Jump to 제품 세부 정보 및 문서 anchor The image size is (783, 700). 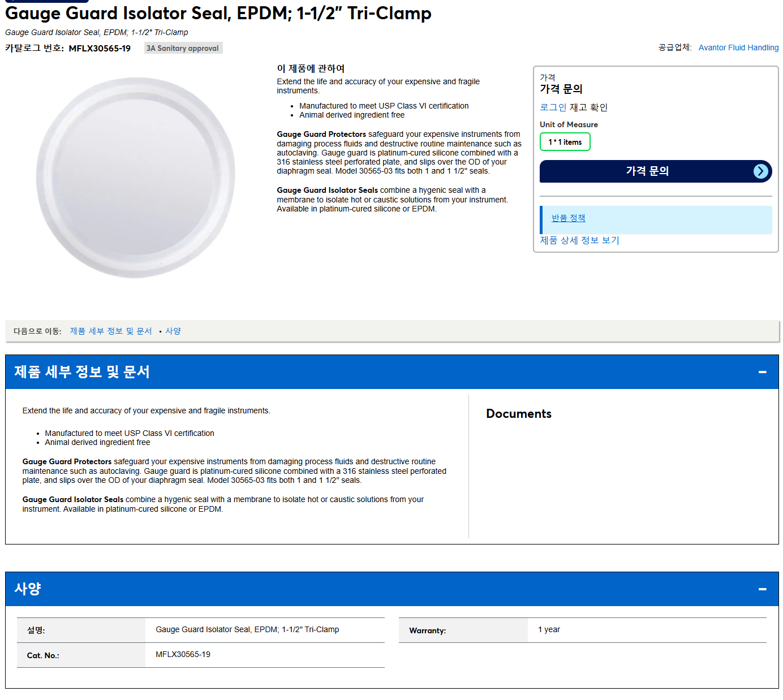tap(111, 331)
